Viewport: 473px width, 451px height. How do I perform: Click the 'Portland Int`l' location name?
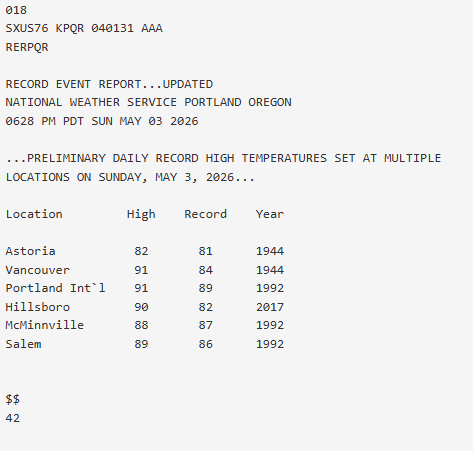[55, 288]
